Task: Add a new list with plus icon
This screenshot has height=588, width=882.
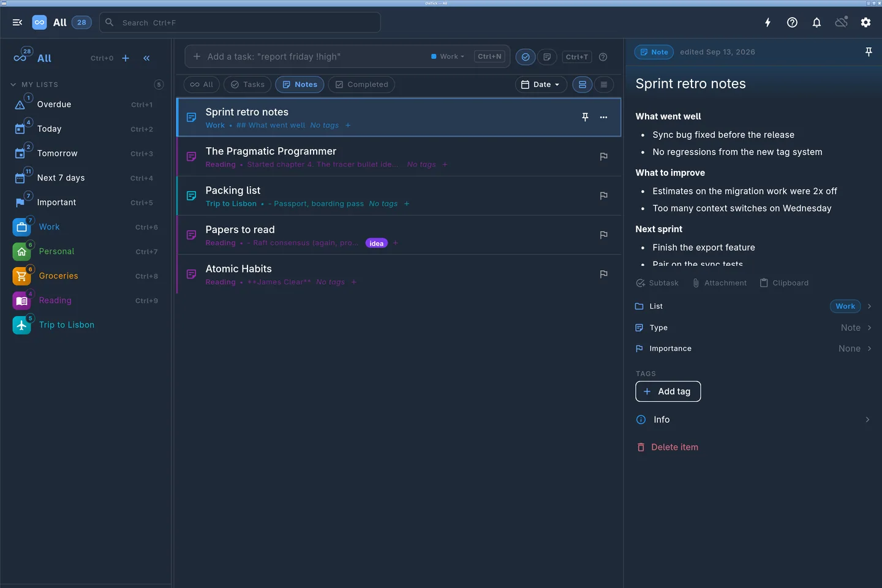Action: coord(126,58)
